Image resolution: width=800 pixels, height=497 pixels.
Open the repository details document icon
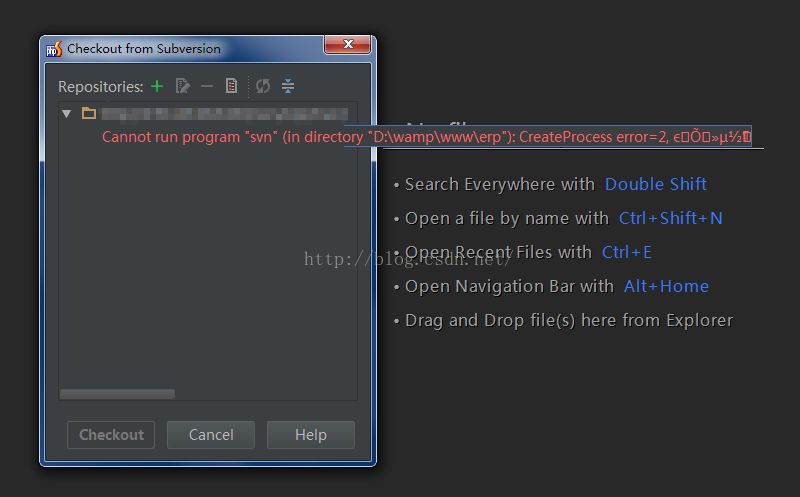(231, 86)
